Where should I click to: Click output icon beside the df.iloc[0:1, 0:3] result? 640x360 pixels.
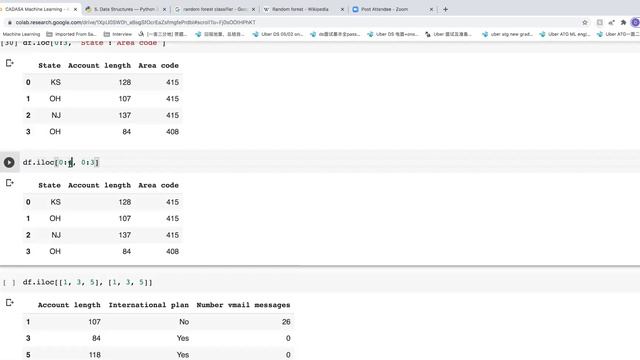(10, 183)
